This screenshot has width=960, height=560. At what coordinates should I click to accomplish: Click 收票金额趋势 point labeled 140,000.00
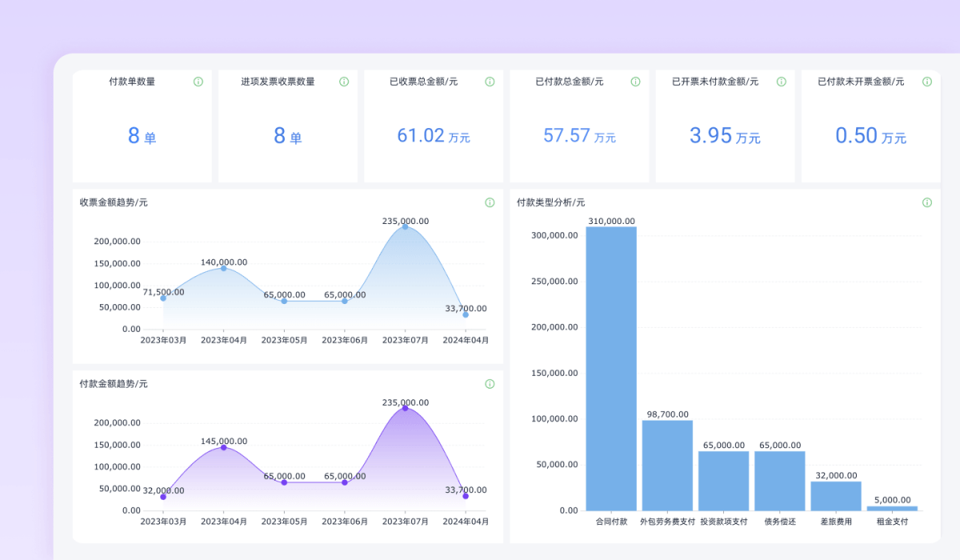224,268
